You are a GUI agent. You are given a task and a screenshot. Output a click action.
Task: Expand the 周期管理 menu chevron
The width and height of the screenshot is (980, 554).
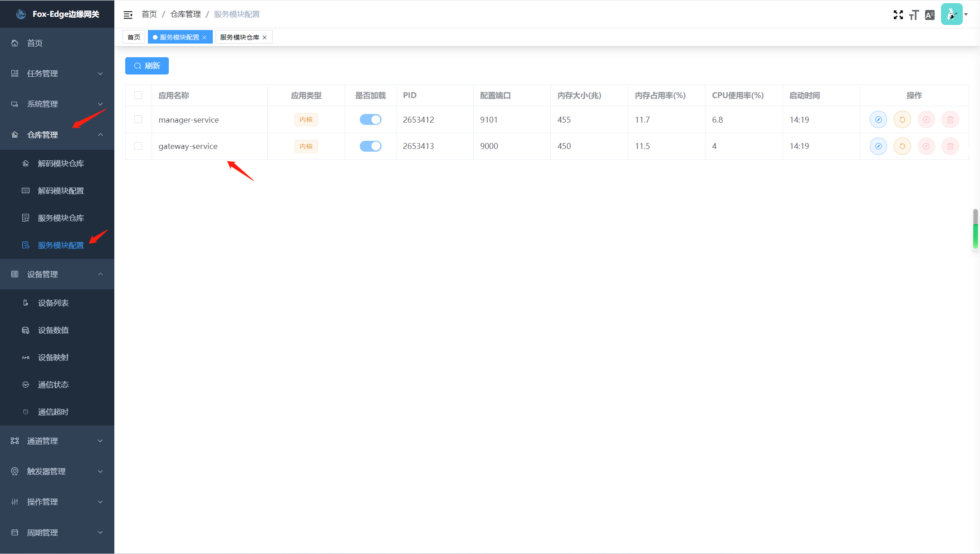100,533
